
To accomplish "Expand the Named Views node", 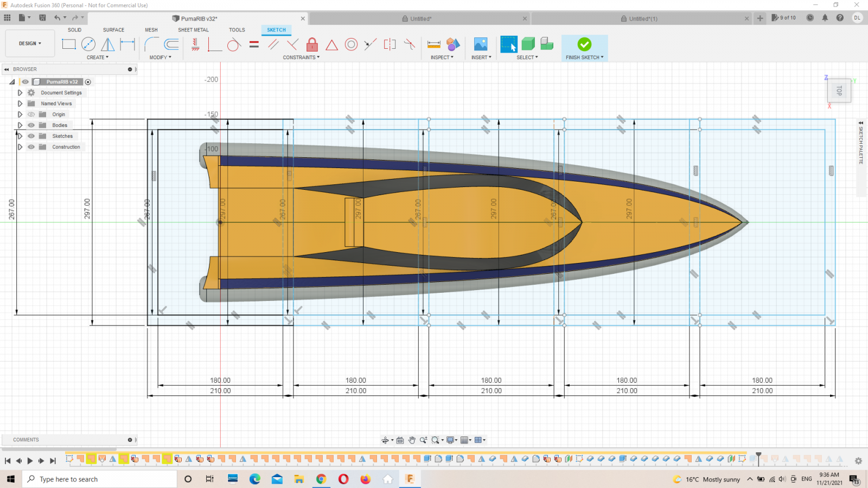I will pyautogui.click(x=20, y=104).
